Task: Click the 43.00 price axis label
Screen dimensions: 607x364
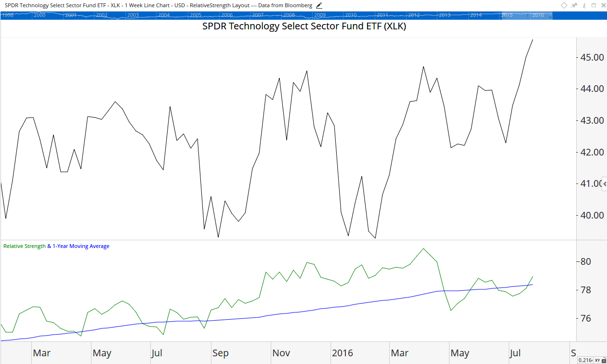Action: [592, 120]
